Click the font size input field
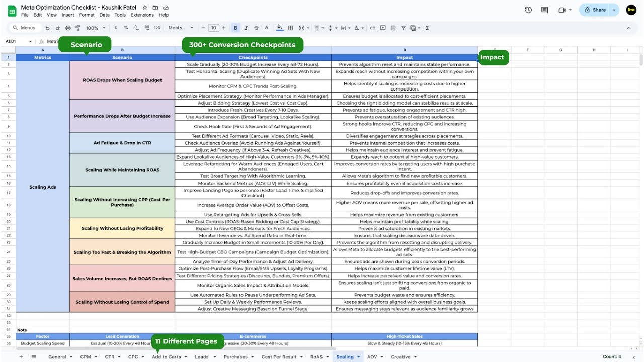The width and height of the screenshot is (644, 362). [214, 28]
